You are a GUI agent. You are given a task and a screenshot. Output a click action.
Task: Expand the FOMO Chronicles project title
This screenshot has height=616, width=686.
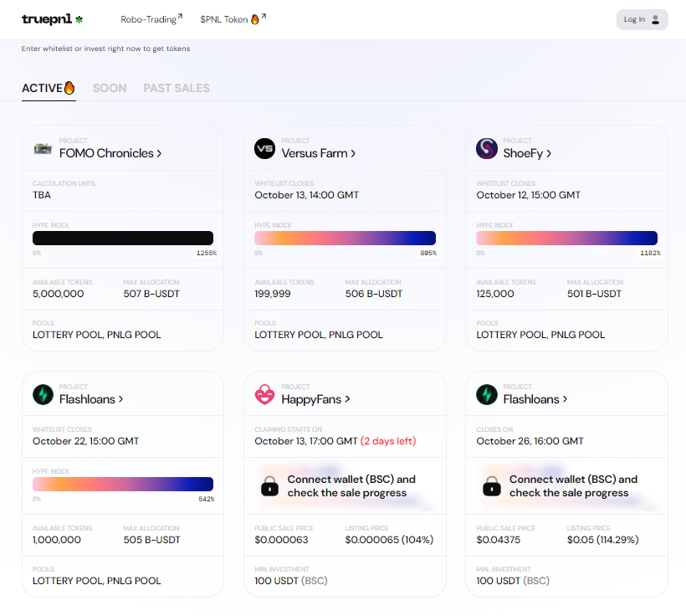point(110,153)
